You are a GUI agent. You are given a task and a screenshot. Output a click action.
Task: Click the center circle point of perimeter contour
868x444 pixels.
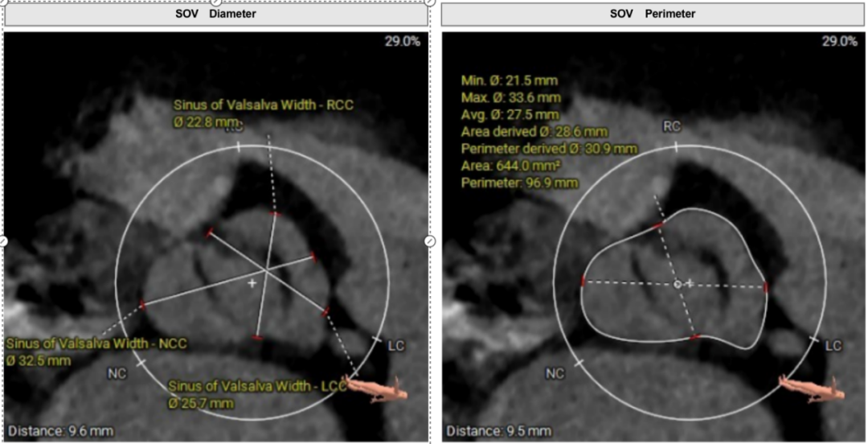678,284
